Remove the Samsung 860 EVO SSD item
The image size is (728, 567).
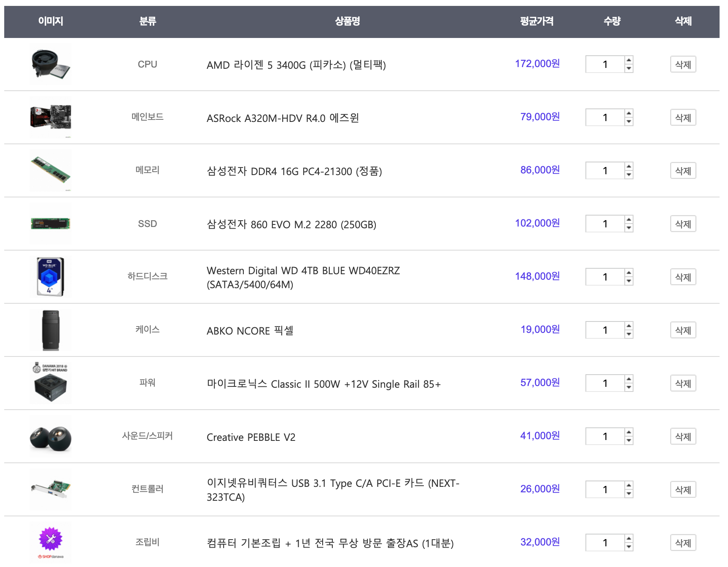[x=683, y=224]
